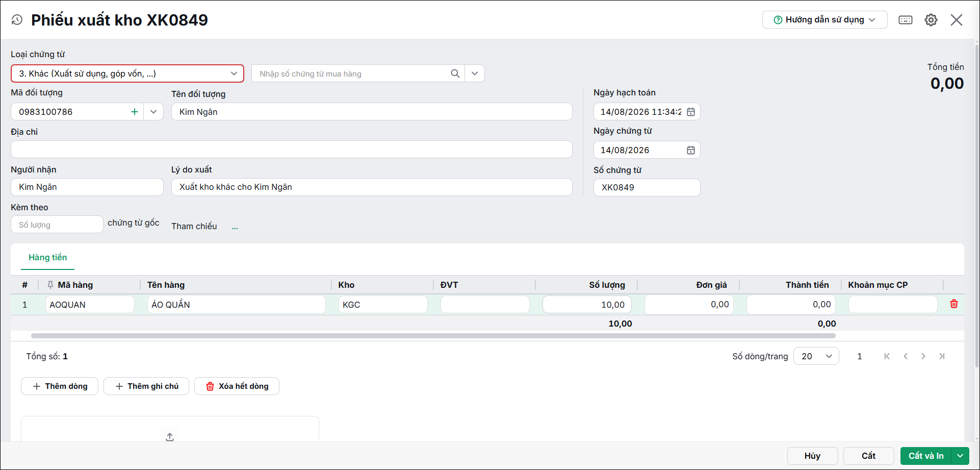This screenshot has height=470, width=980.
Task: Open keyboard shortcuts icon
Action: [906, 20]
